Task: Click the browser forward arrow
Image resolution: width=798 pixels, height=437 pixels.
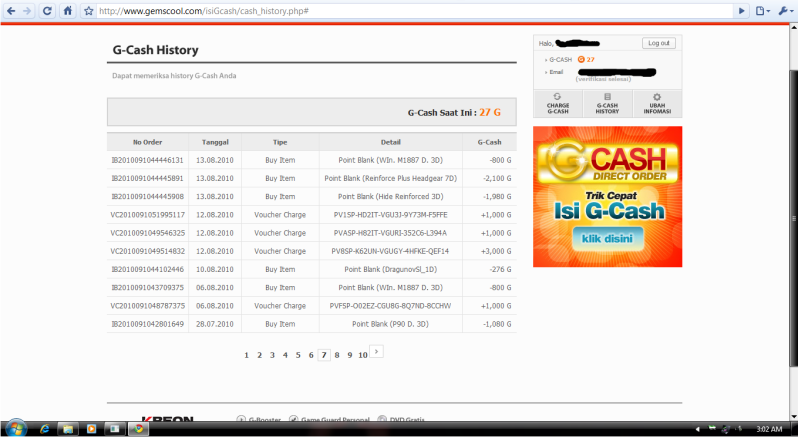Action: [27, 11]
